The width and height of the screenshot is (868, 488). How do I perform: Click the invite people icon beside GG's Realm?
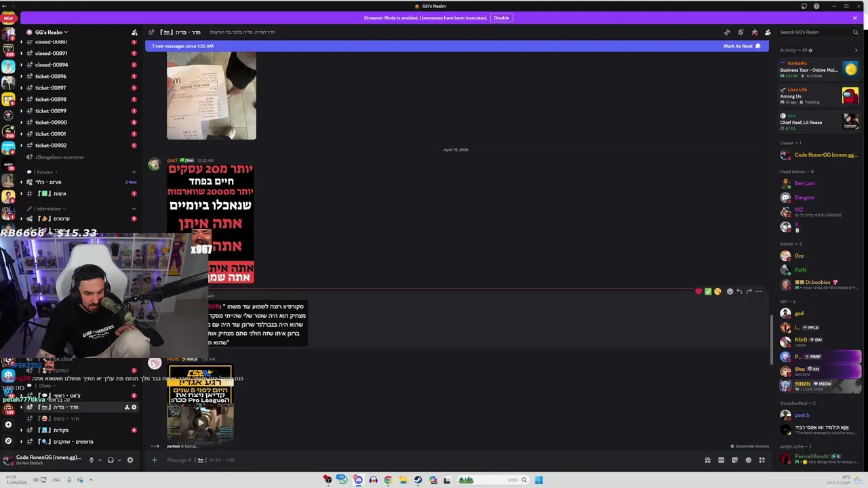pos(134,32)
